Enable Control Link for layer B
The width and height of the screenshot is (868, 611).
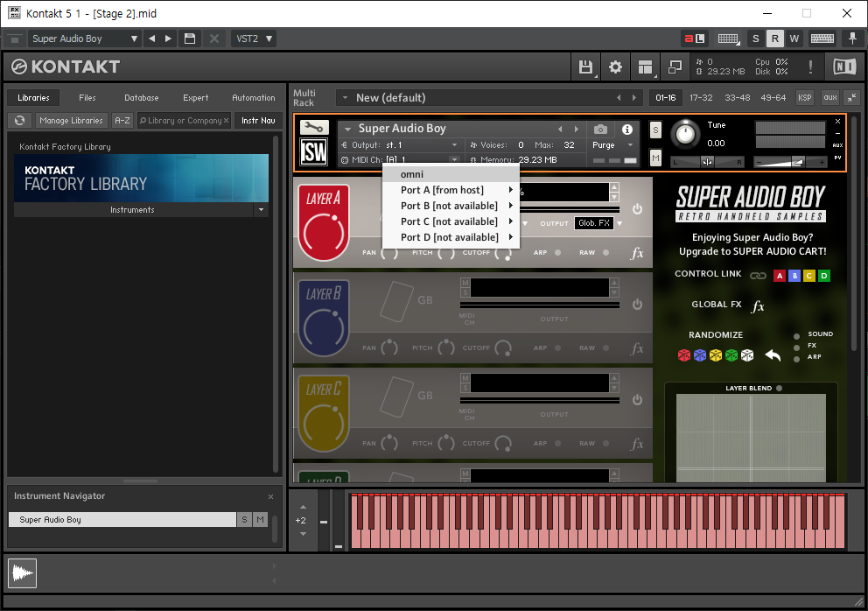click(794, 276)
